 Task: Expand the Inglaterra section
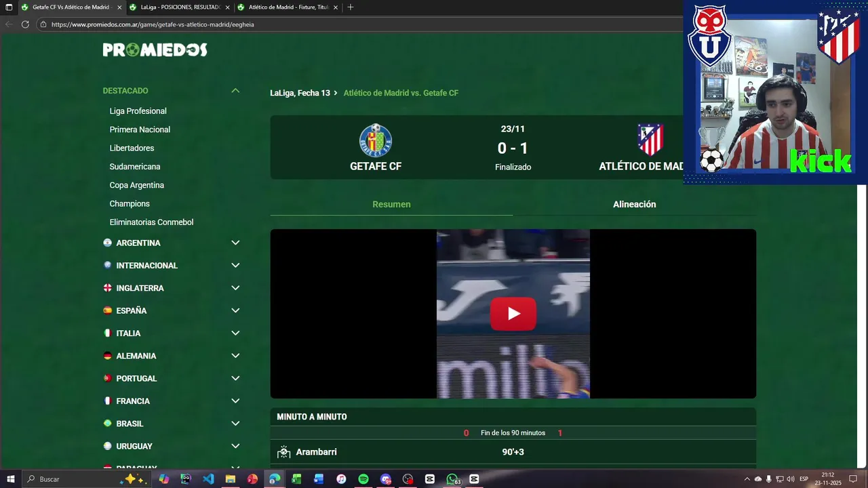[235, 288]
